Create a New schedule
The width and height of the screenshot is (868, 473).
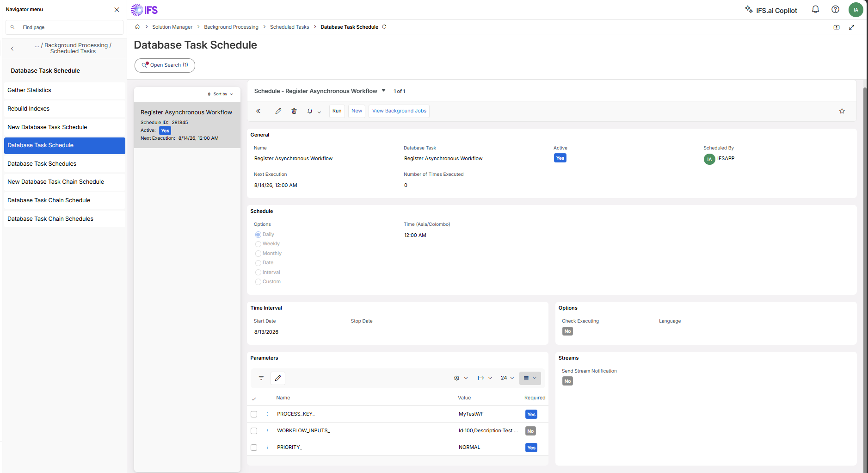pos(357,111)
